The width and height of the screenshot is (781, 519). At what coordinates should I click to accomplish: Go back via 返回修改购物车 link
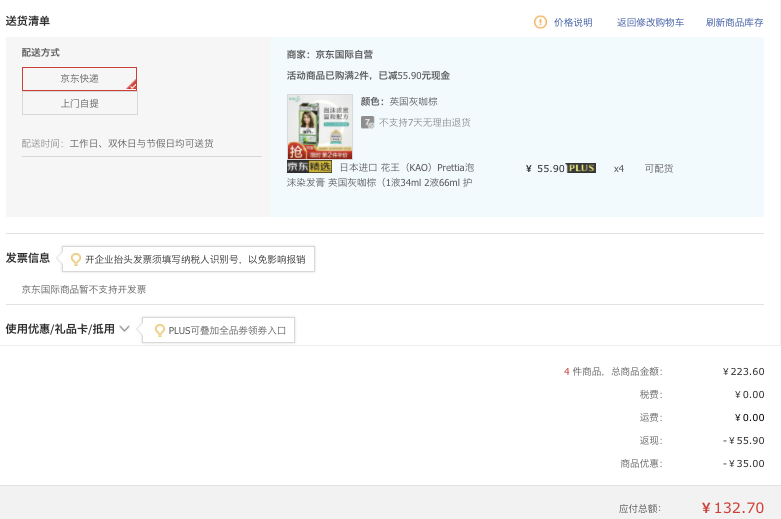tap(650, 22)
